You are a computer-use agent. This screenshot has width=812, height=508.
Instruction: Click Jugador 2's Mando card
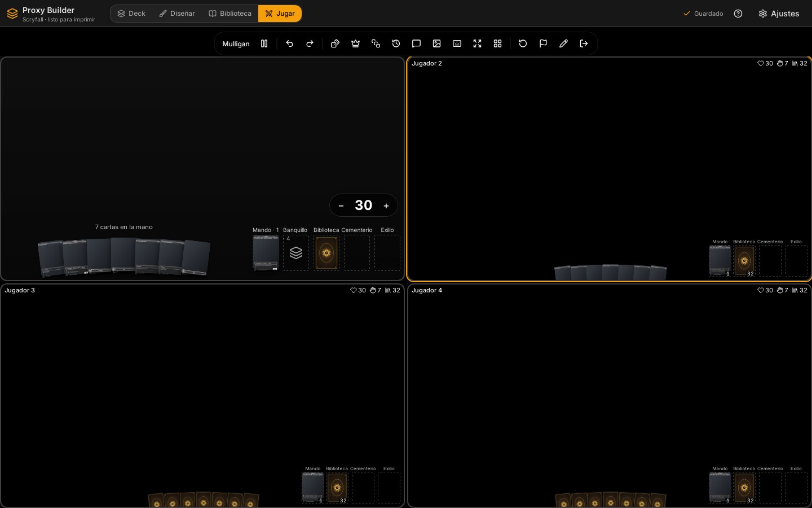720,261
